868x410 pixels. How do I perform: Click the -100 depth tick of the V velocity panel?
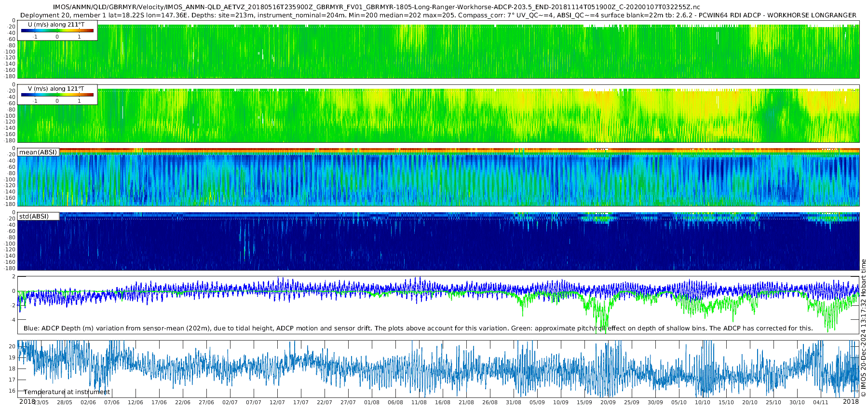[x=10, y=116]
